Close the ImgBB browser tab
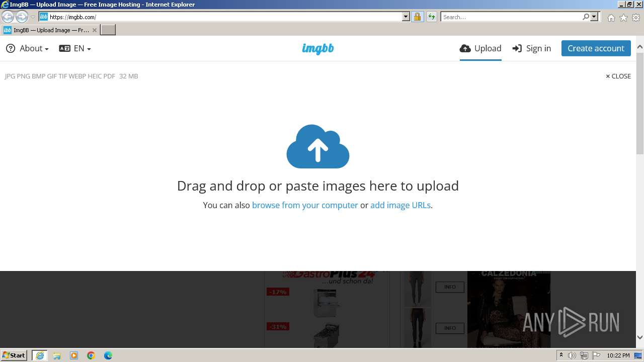This screenshot has width=644, height=362. pyautogui.click(x=94, y=30)
